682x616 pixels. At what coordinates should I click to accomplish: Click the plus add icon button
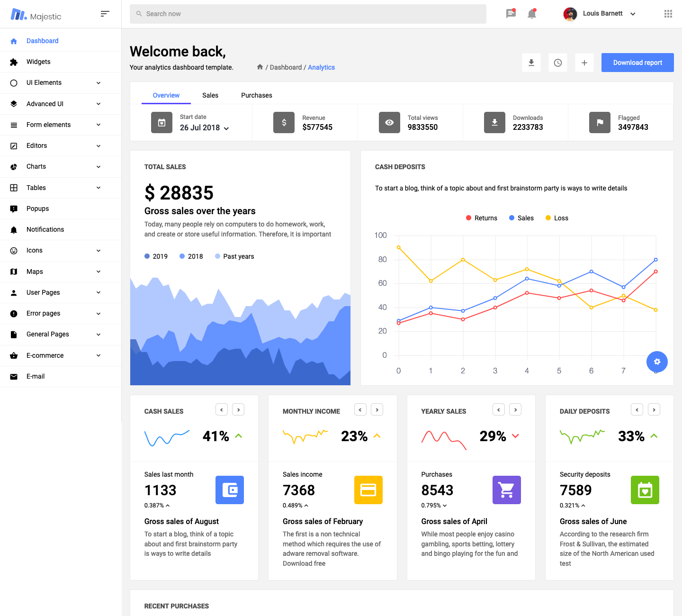pyautogui.click(x=584, y=63)
